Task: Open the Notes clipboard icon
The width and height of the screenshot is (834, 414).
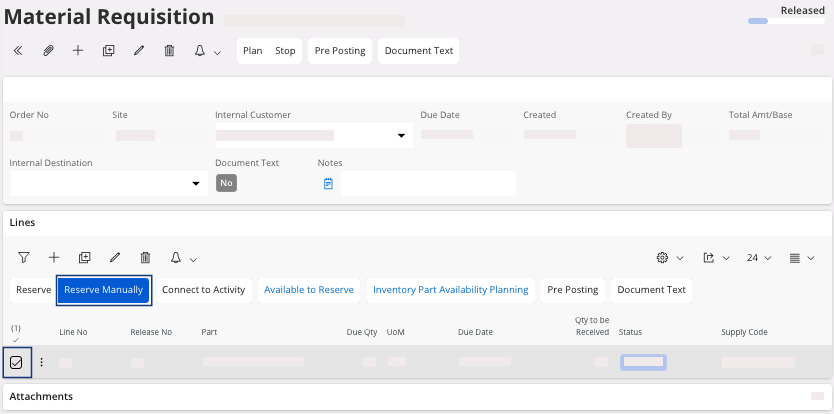Action: (x=328, y=184)
